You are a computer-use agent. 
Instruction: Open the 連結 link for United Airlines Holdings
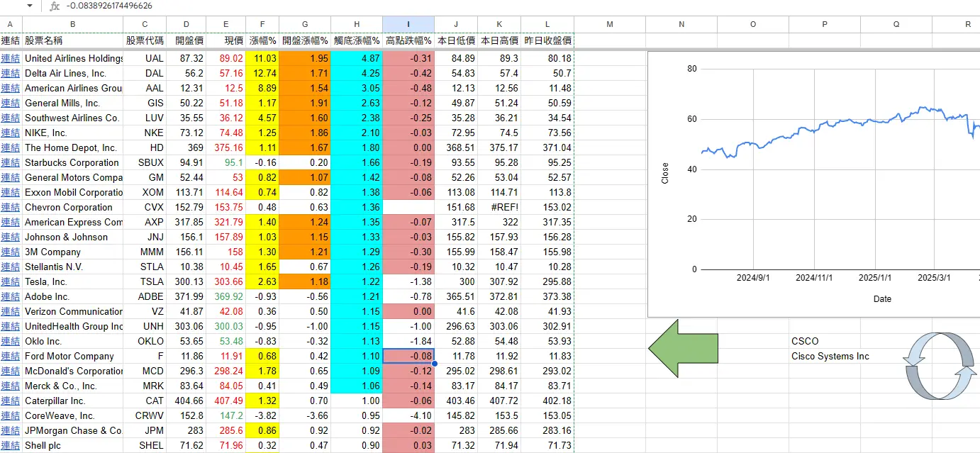[x=11, y=58]
